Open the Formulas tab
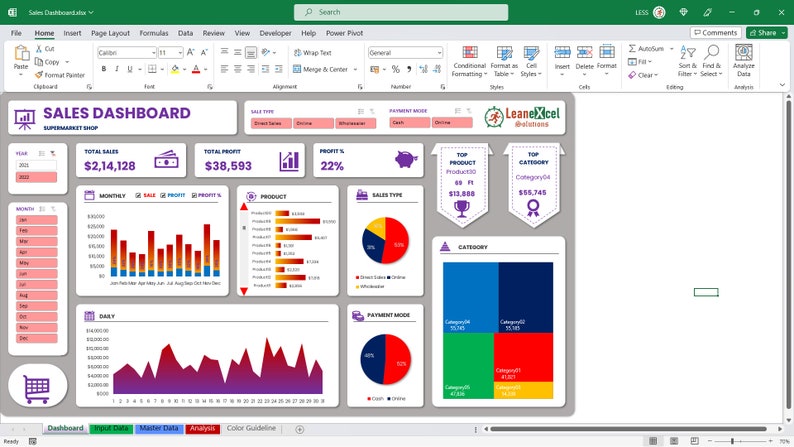This screenshot has height=447, width=794. coord(154,33)
